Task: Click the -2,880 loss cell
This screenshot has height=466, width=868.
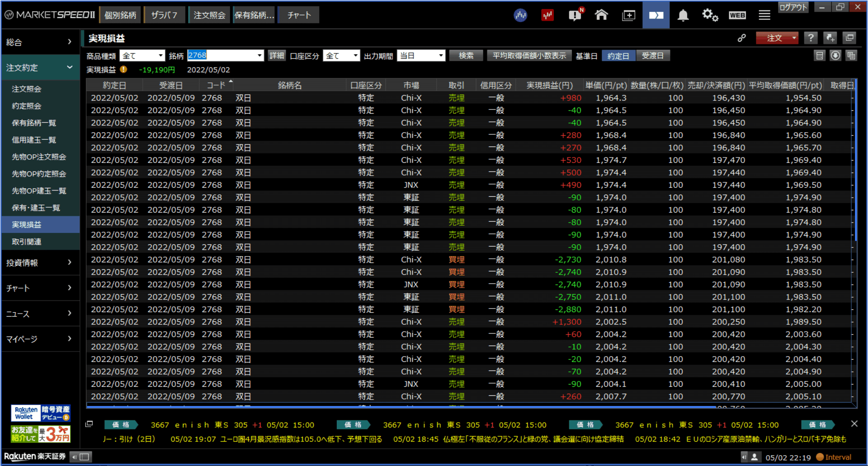Action: coord(568,309)
